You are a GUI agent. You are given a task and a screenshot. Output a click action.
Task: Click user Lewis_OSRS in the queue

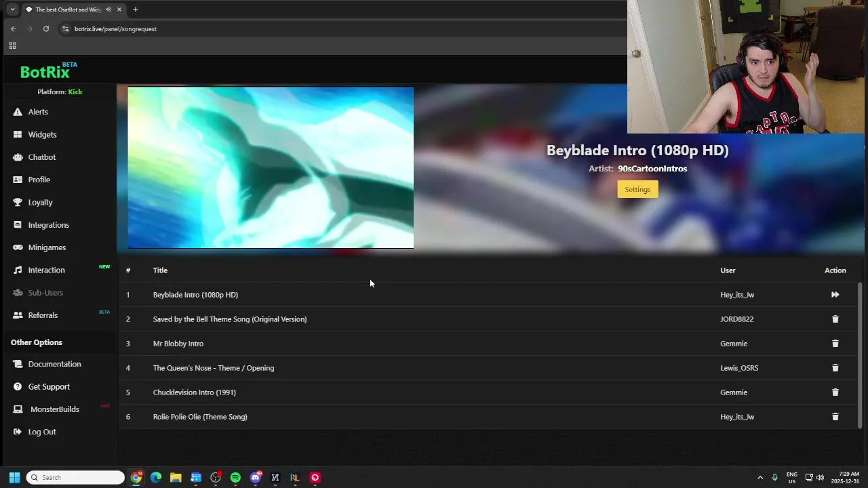point(739,368)
